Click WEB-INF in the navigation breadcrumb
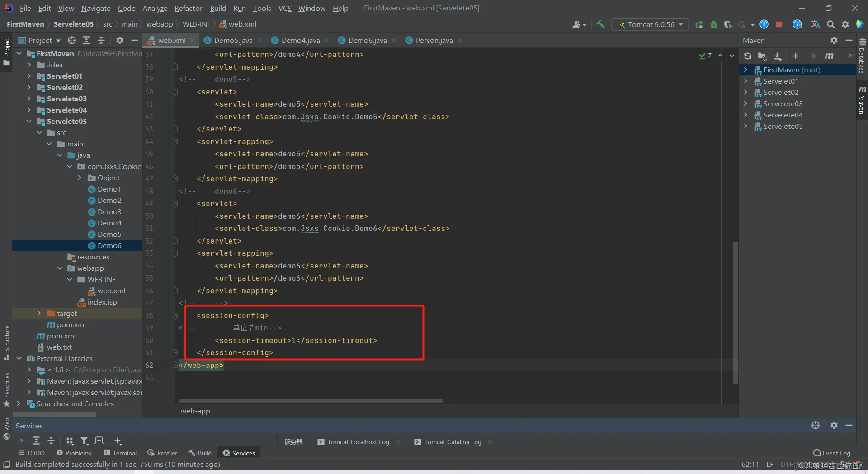The width and height of the screenshot is (868, 474). point(197,24)
